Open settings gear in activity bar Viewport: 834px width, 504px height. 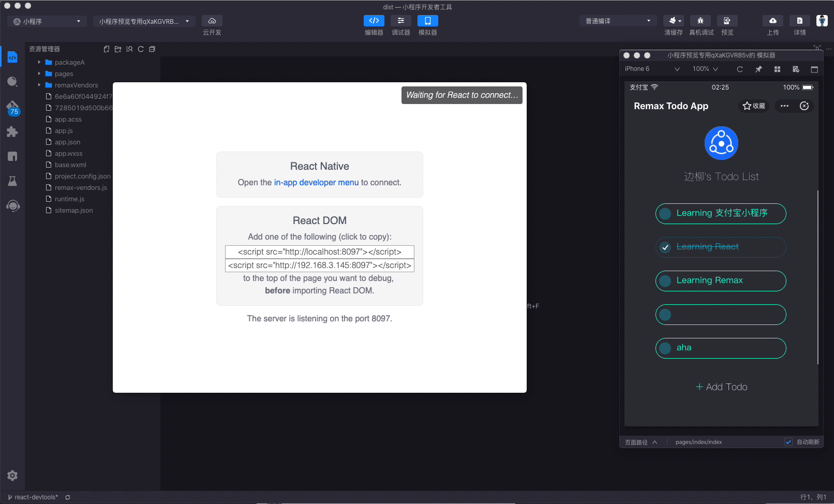(x=12, y=476)
